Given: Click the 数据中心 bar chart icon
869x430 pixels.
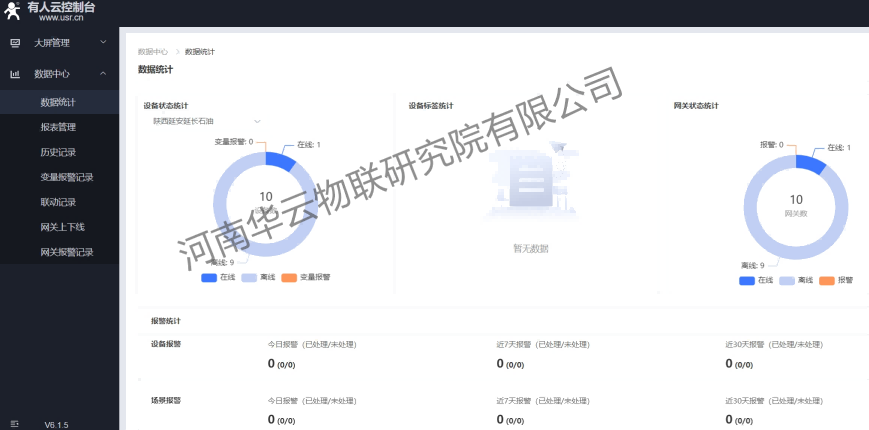Looking at the screenshot, I should (x=15, y=74).
